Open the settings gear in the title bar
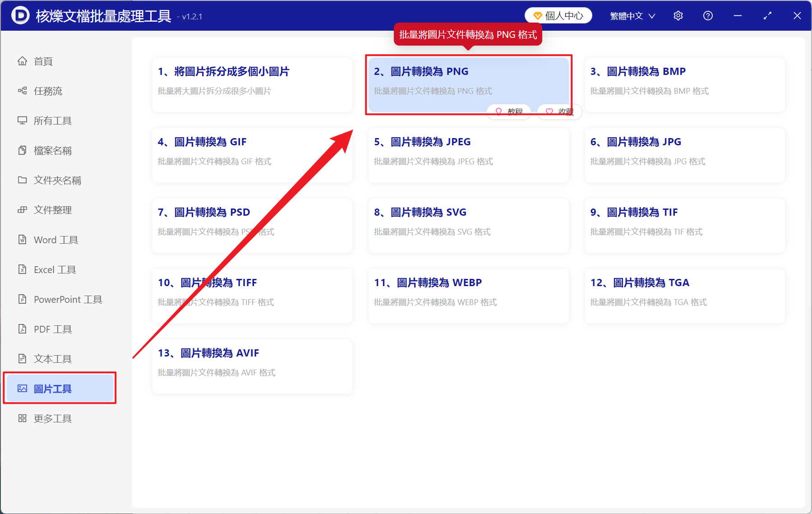The image size is (812, 514). click(678, 15)
